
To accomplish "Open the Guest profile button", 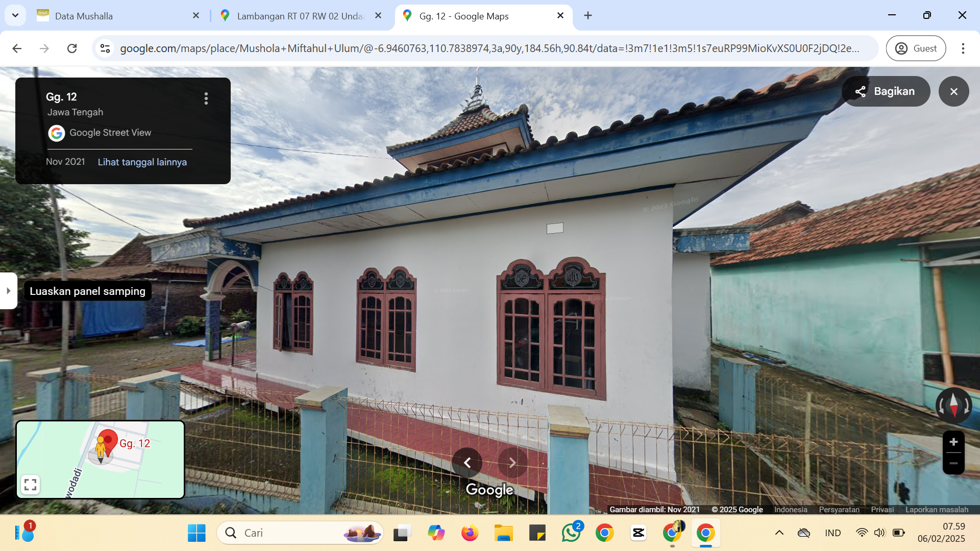I will point(916,48).
